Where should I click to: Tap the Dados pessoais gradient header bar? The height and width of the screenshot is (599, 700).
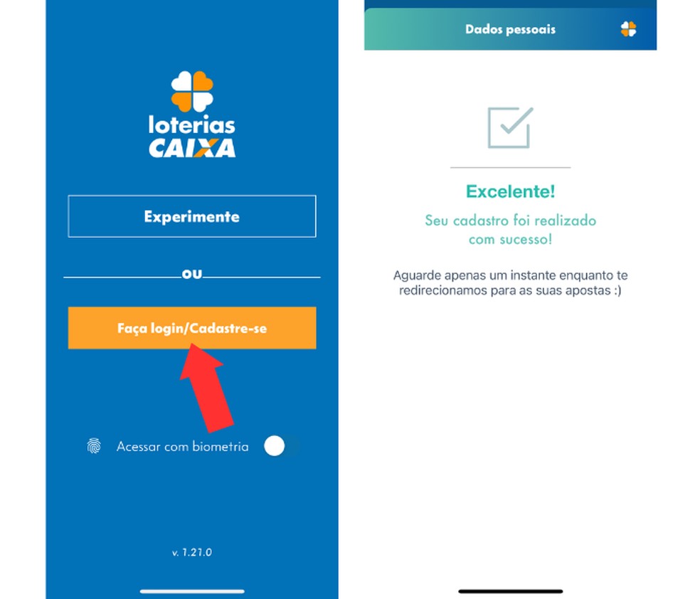pyautogui.click(x=510, y=29)
